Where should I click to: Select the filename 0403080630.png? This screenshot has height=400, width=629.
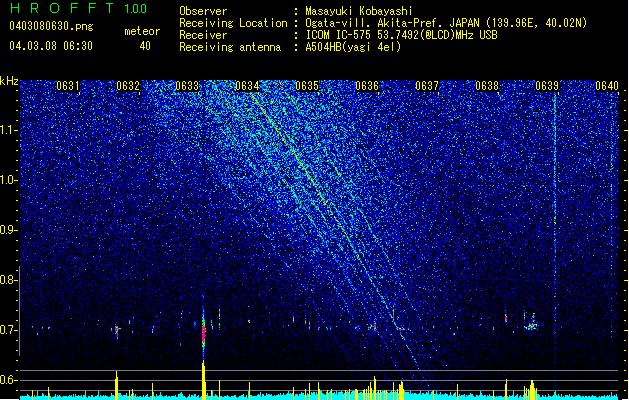51,27
